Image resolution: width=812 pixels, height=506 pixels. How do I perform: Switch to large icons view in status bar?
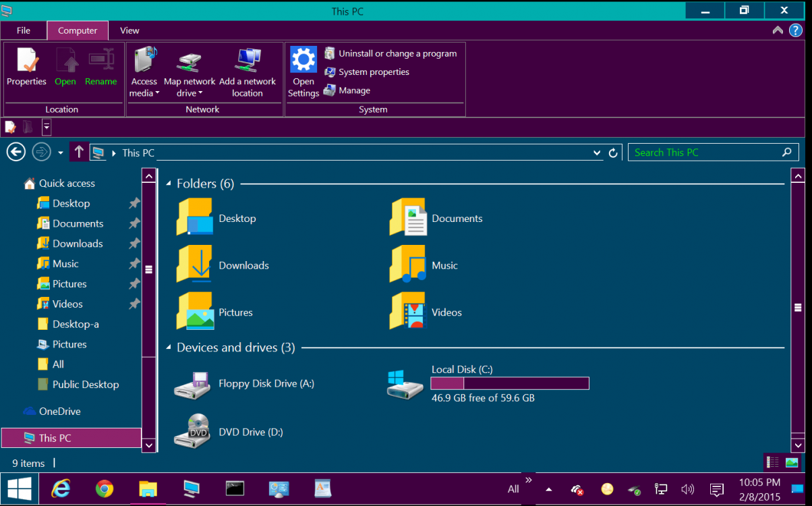(792, 463)
